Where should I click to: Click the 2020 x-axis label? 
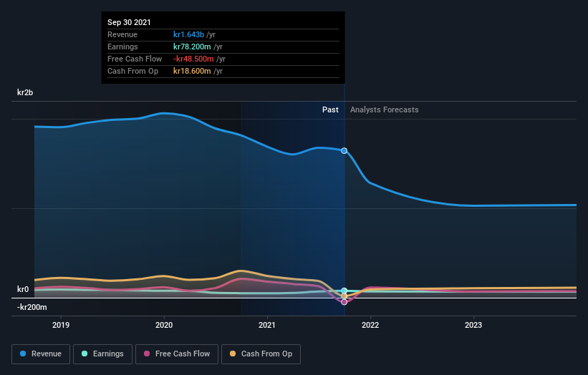pyautogui.click(x=164, y=325)
